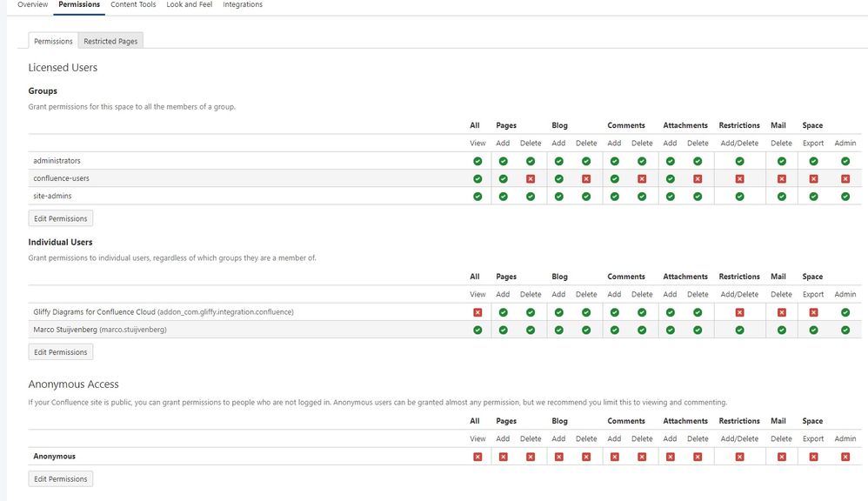Image resolution: width=868 pixels, height=501 pixels.
Task: Click Marco Stuijvenberg Attachments Delete checkmark
Action: coord(698,330)
